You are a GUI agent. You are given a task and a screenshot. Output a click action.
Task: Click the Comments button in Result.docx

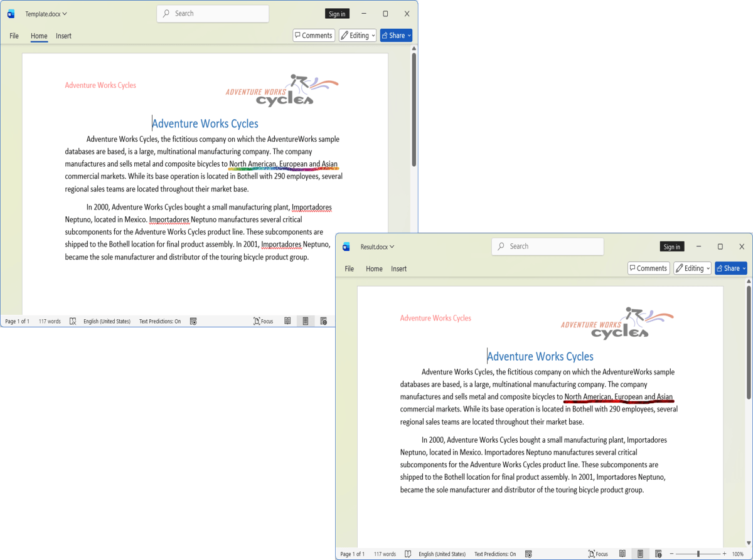[x=648, y=268]
